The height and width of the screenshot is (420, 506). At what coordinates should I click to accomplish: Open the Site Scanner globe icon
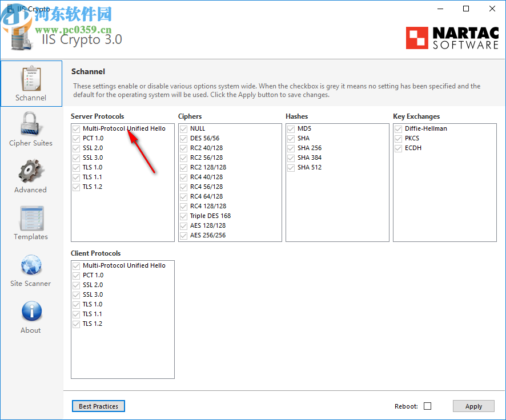pos(31,265)
